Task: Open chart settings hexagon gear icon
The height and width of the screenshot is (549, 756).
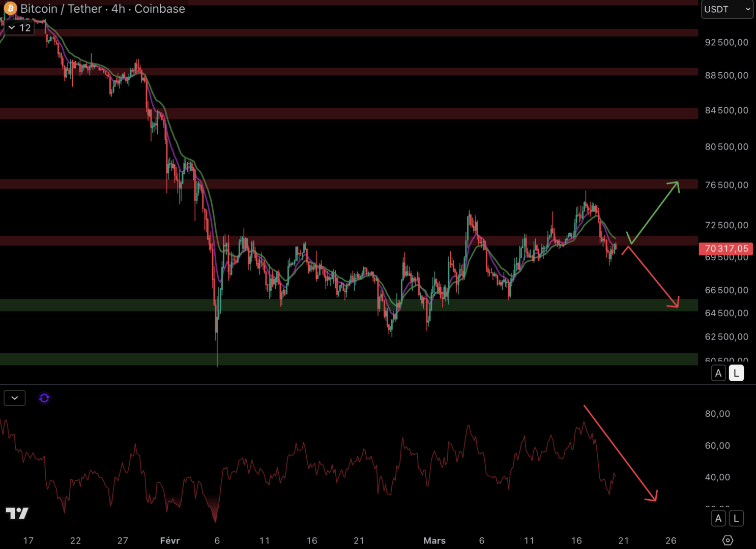Action: [728, 540]
